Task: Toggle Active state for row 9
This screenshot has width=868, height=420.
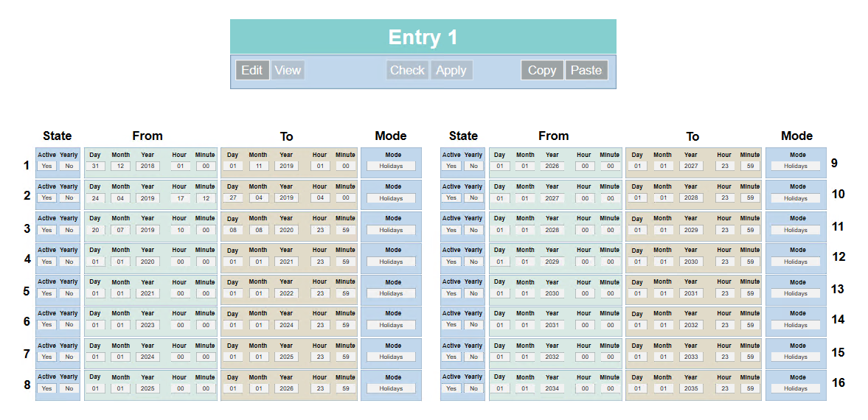Action: tap(451, 167)
